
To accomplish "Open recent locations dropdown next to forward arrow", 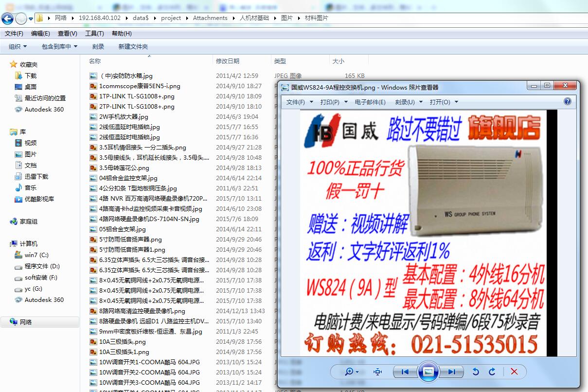I will [x=31, y=19].
